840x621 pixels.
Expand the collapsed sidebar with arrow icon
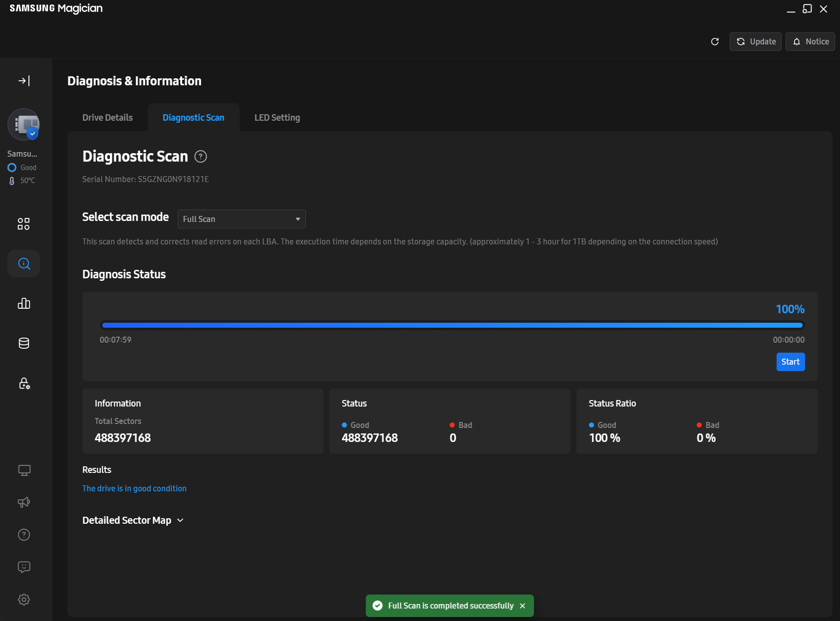click(x=24, y=81)
